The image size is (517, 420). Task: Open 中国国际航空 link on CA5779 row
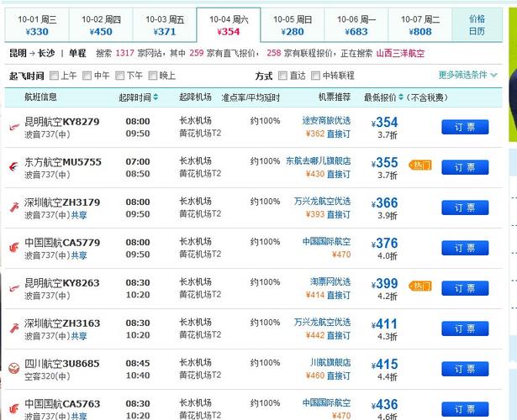click(x=326, y=241)
